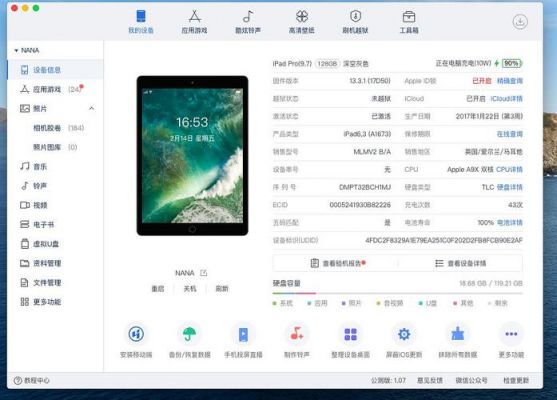Click the 90% battery charge indicator
This screenshot has height=400, width=557.
pyautogui.click(x=512, y=63)
